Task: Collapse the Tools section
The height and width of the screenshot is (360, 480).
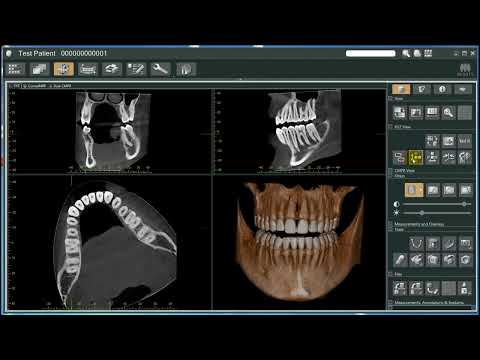Action: tap(391, 230)
